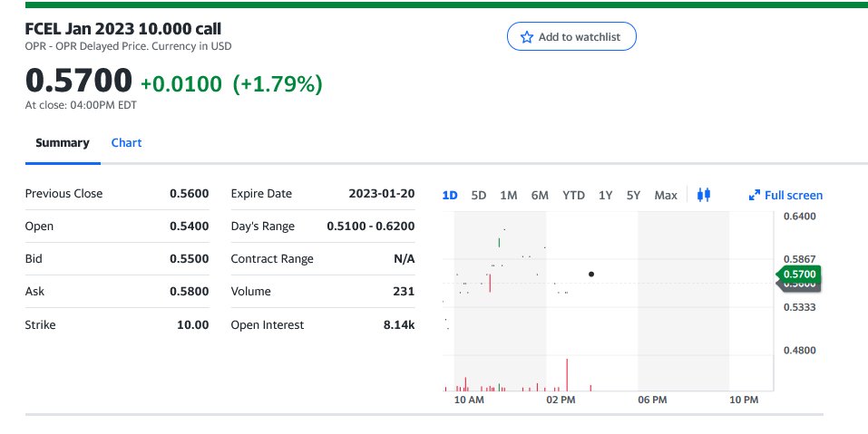The height and width of the screenshot is (434, 868).
Task: Click the Previous Close label
Action: pos(63,194)
